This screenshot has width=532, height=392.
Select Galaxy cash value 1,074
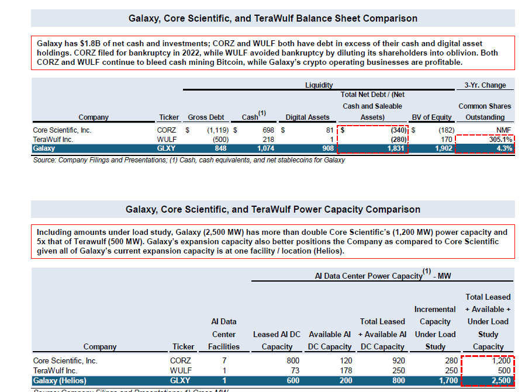point(265,148)
